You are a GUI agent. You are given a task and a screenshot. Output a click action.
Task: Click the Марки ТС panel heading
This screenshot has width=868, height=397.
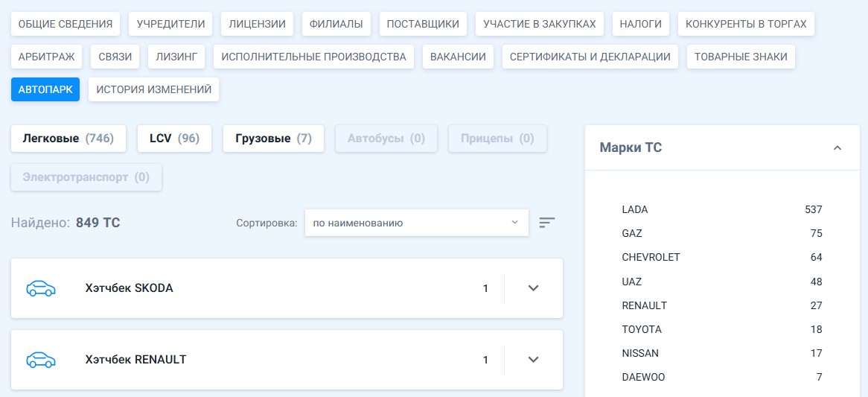[631, 147]
